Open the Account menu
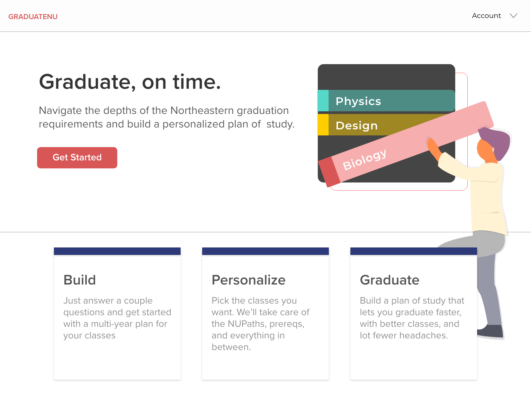The height and width of the screenshot is (420, 531). point(486,16)
